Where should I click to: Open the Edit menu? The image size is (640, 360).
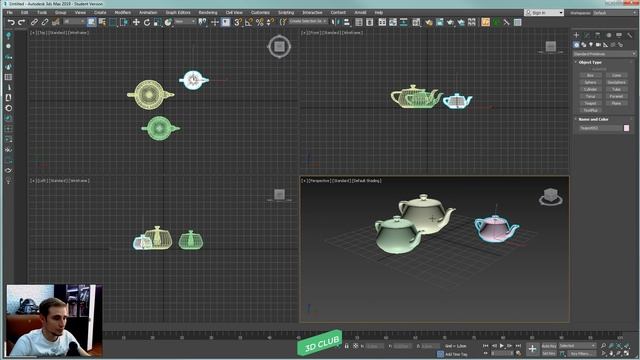click(24, 13)
